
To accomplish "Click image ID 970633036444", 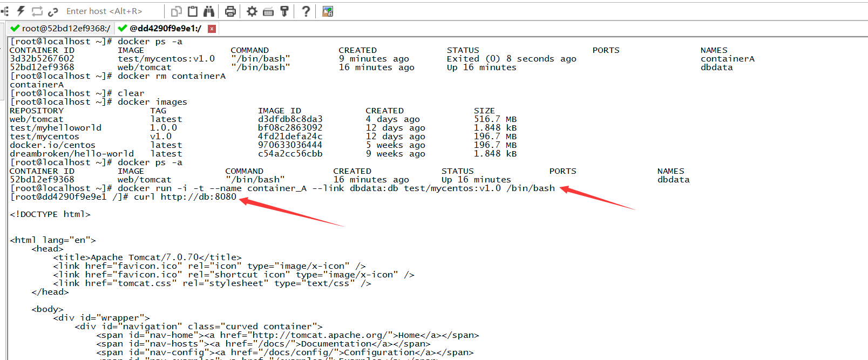I will pyautogui.click(x=290, y=145).
